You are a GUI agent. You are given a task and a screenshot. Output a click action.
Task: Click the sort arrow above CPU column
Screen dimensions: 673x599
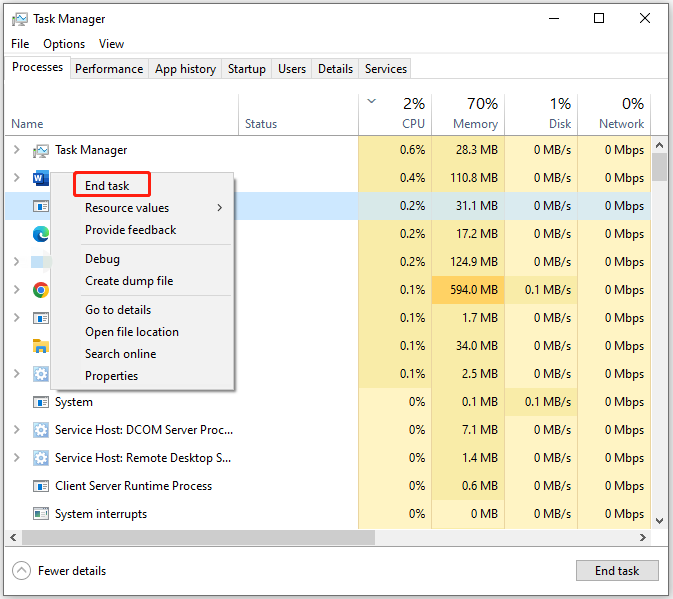point(372,102)
